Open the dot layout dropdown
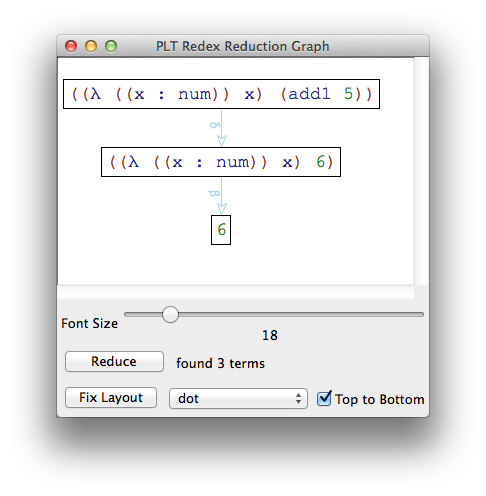 (238, 398)
